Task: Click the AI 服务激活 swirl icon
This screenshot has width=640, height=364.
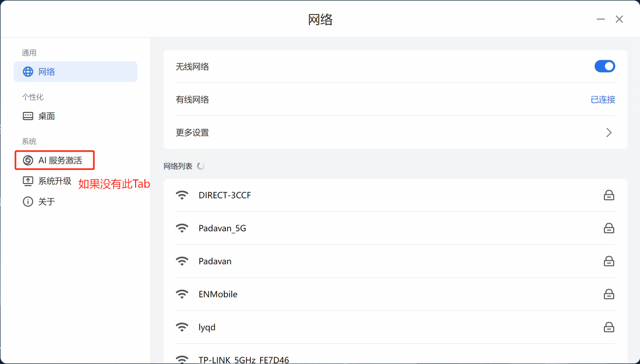Action: coord(28,160)
